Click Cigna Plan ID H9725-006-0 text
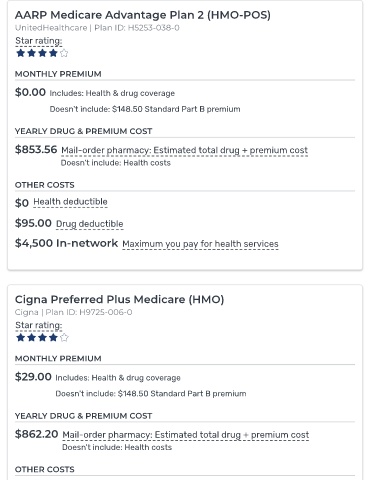Image resolution: width=370 pixels, height=480 pixels. (73, 312)
